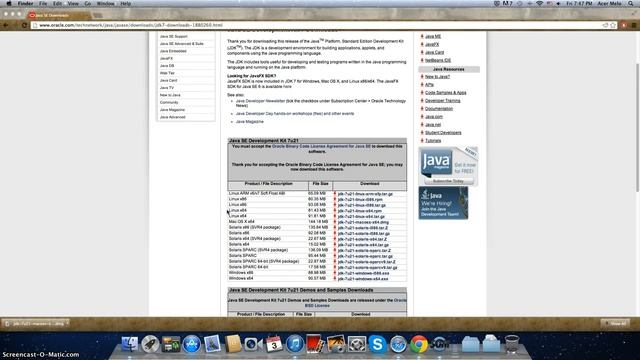The width and height of the screenshot is (640, 360).
Task: Open Launchpad rocket icon in Dock
Action: pos(150,344)
